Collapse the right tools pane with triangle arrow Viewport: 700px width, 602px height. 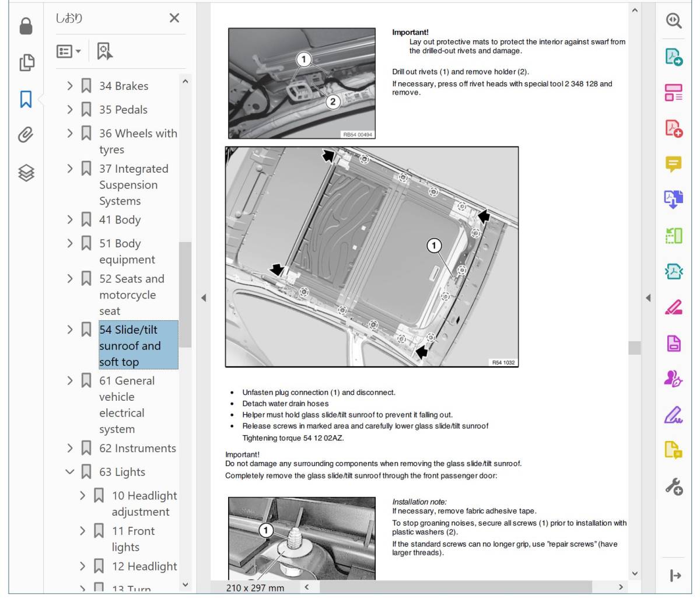tap(648, 297)
